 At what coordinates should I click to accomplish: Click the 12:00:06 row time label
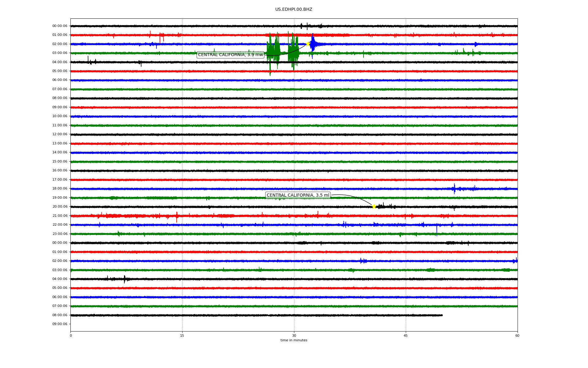pos(60,134)
